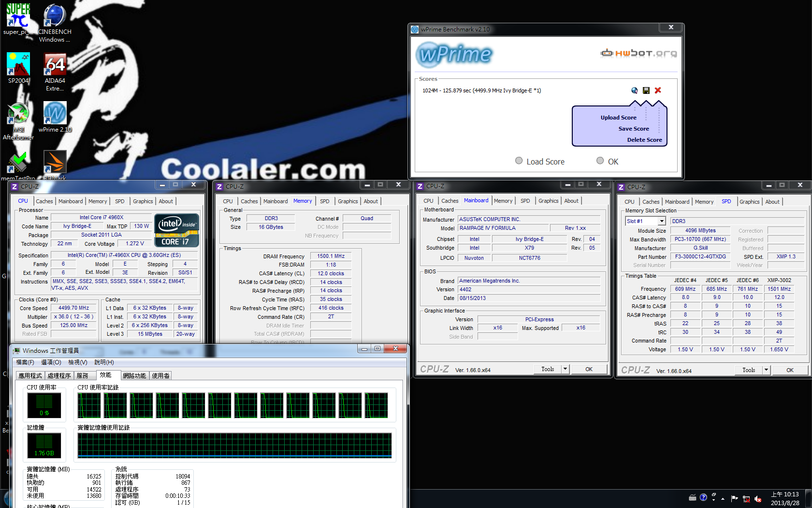Image resolution: width=812 pixels, height=508 pixels.
Task: Click the taskbar clock showing 10:13
Action: (x=785, y=498)
